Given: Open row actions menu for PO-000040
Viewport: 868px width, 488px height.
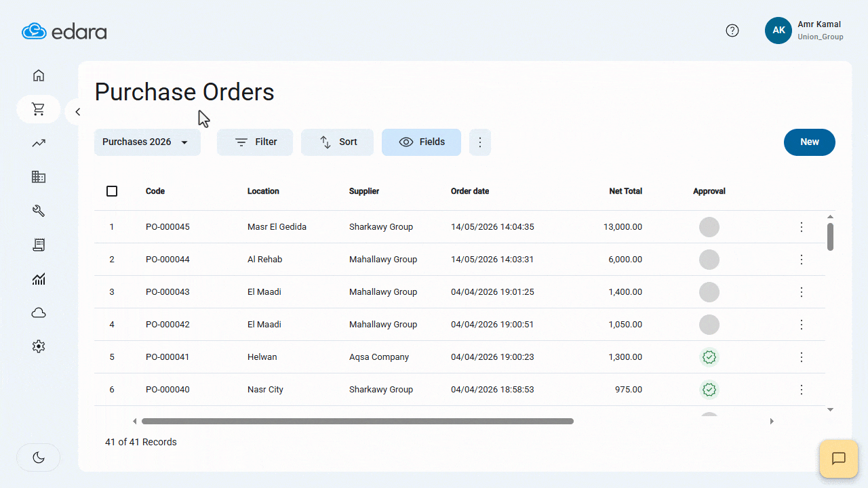Looking at the screenshot, I should [x=802, y=390].
